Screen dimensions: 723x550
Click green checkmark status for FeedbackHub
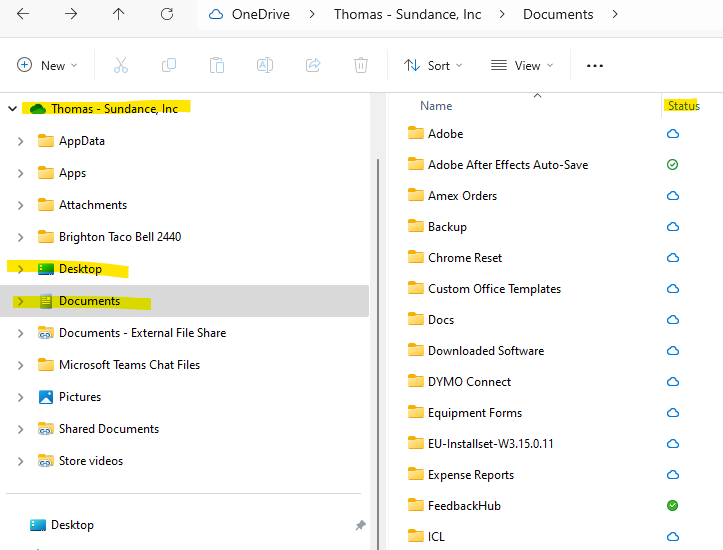coord(673,506)
